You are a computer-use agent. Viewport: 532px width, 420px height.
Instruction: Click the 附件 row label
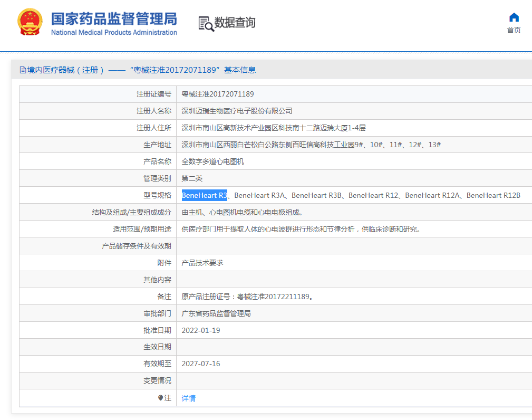pos(164,263)
